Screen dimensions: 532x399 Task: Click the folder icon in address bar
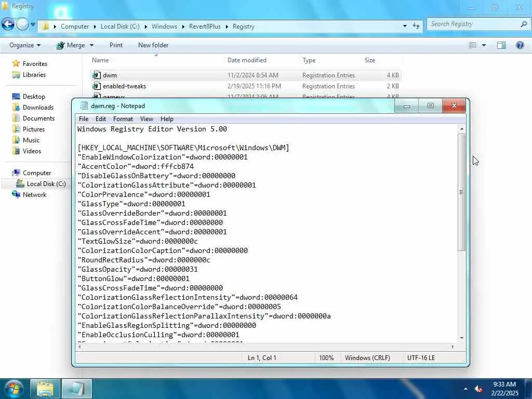[46, 26]
